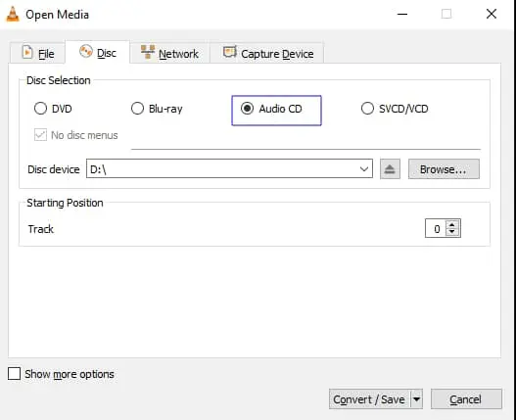The image size is (516, 420).
Task: Select the DVD radio button
Action: pyautogui.click(x=40, y=109)
